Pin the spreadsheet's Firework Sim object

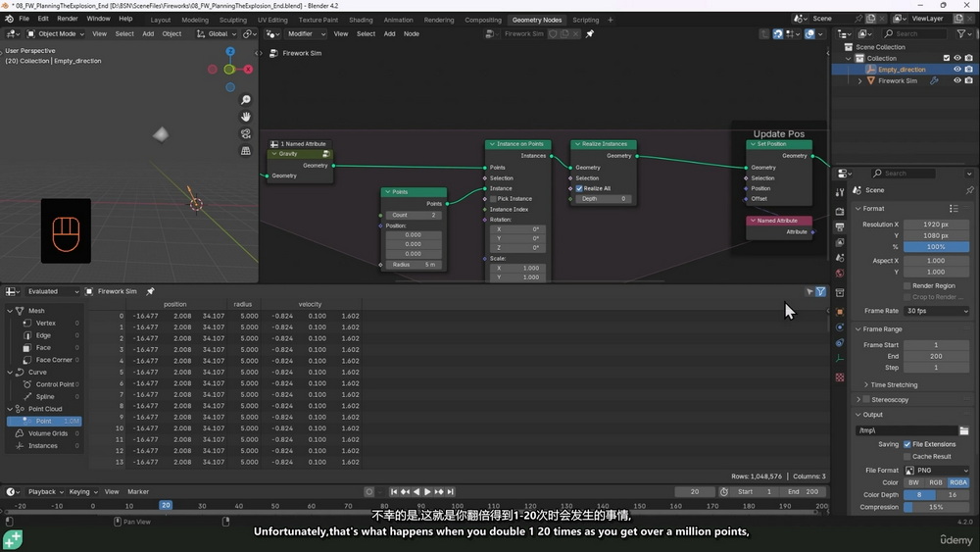coord(150,291)
